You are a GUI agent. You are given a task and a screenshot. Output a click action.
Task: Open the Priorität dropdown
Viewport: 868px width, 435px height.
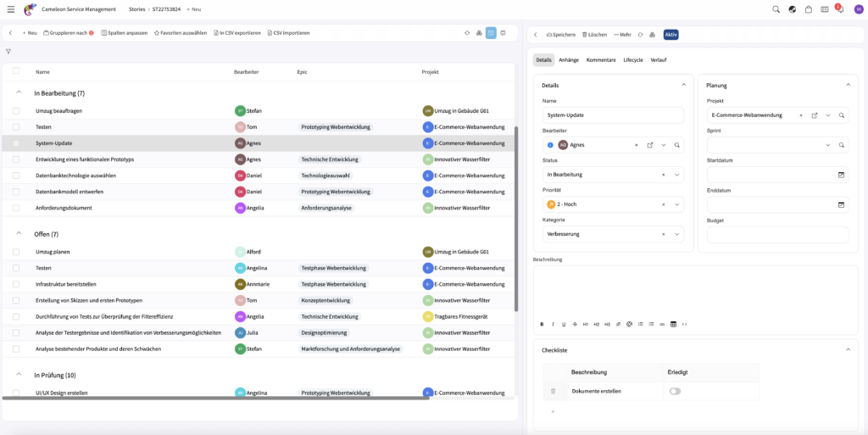tap(677, 204)
